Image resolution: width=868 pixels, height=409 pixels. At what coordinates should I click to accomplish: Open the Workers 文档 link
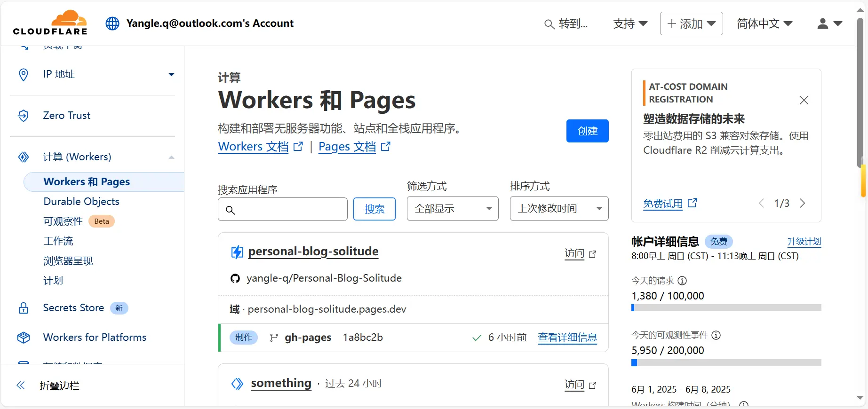(253, 147)
